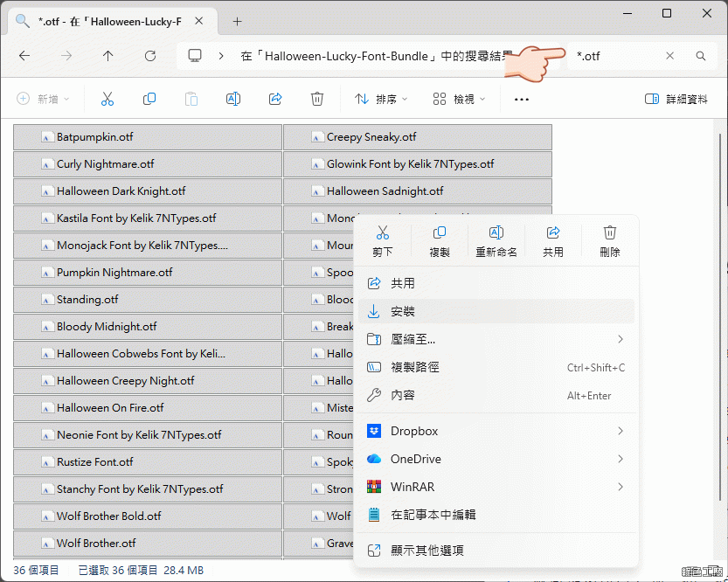The height and width of the screenshot is (582, 728).
Task: Open a new tab with the plus button
Action: click(x=237, y=21)
